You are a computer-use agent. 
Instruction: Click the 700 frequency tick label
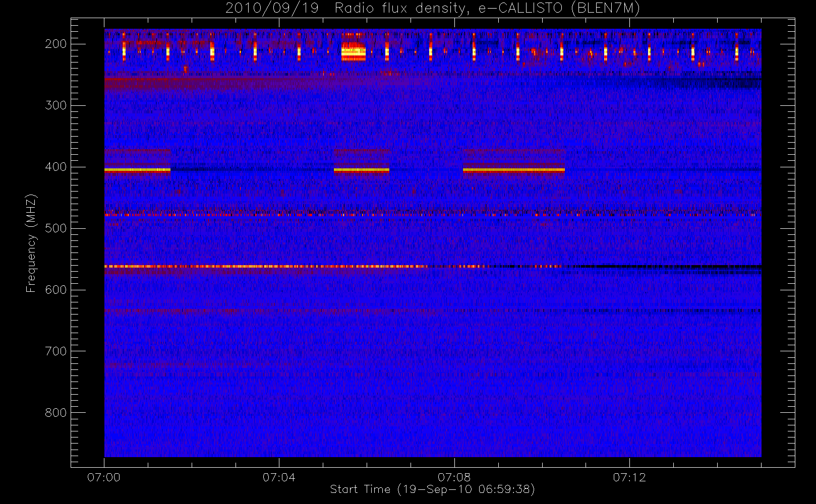coord(55,351)
